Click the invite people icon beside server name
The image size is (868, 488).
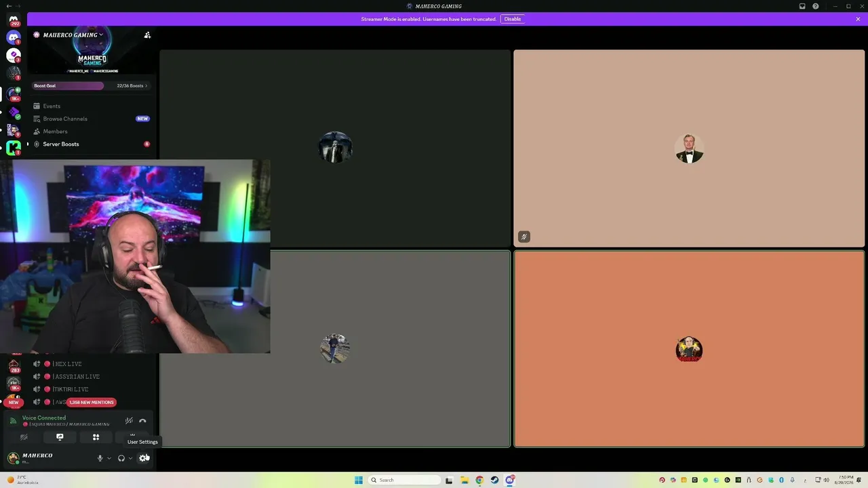tap(147, 35)
